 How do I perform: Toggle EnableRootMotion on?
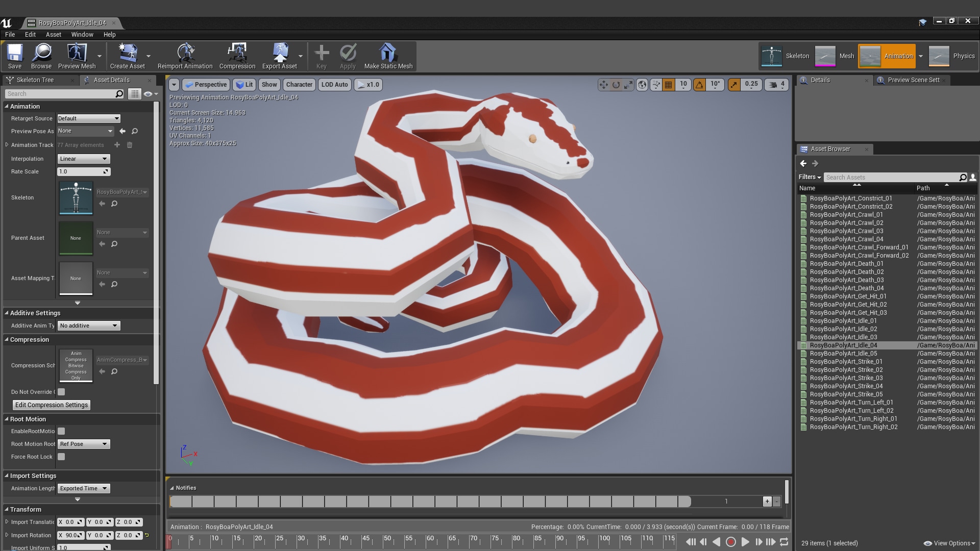61,431
